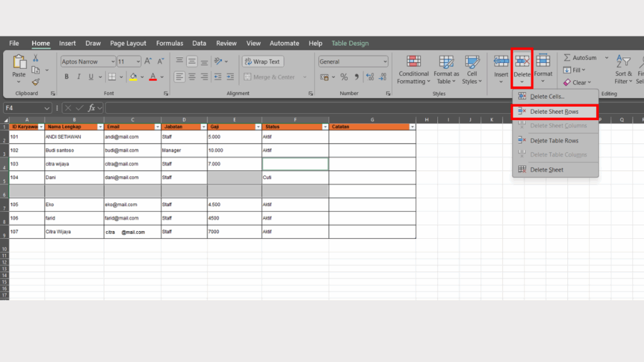The width and height of the screenshot is (644, 362).
Task: Open the font size dropdown
Action: click(x=137, y=61)
